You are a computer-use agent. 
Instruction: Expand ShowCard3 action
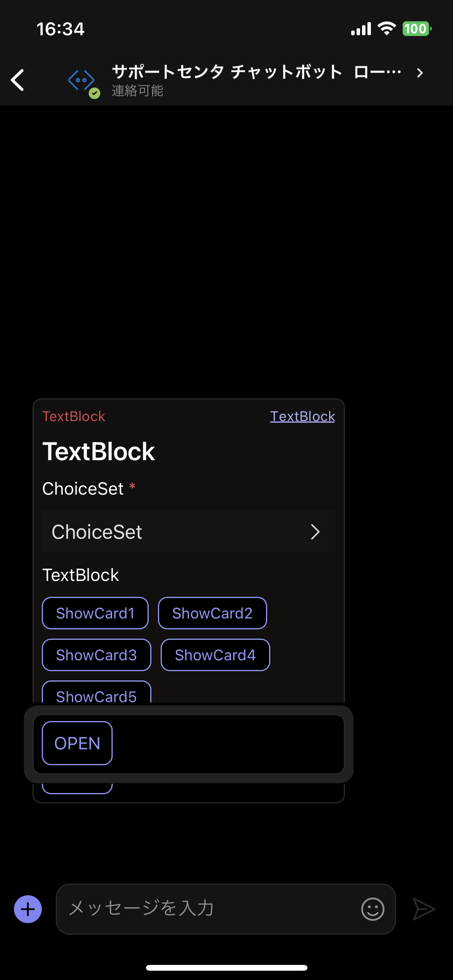point(96,655)
